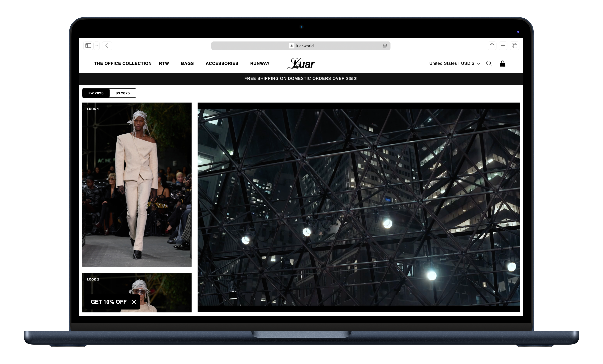
Task: Open site search magnifier icon
Action: (489, 64)
